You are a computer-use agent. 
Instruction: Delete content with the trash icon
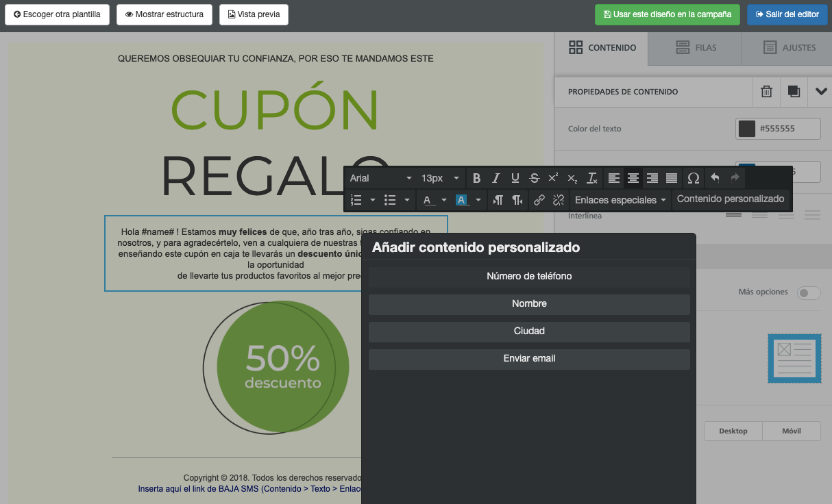coord(767,92)
